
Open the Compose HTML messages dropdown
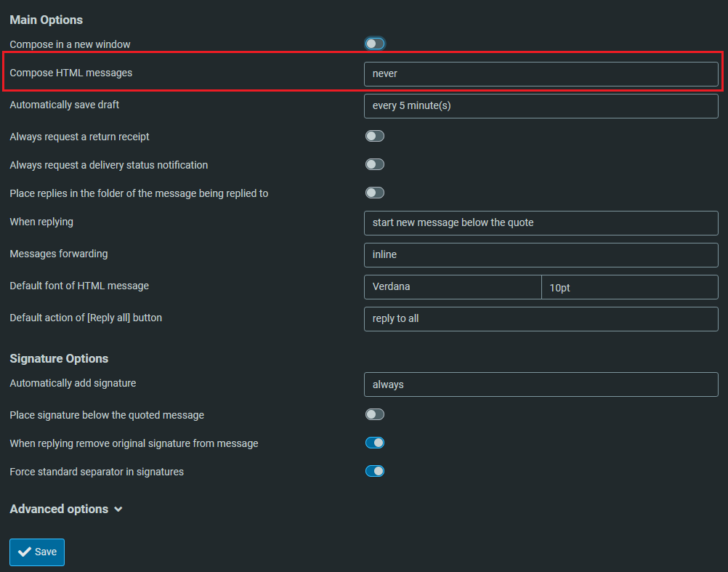(x=541, y=73)
